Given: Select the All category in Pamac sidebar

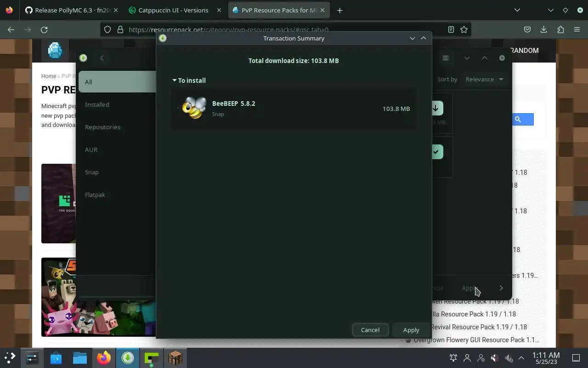Looking at the screenshot, I should point(117,82).
